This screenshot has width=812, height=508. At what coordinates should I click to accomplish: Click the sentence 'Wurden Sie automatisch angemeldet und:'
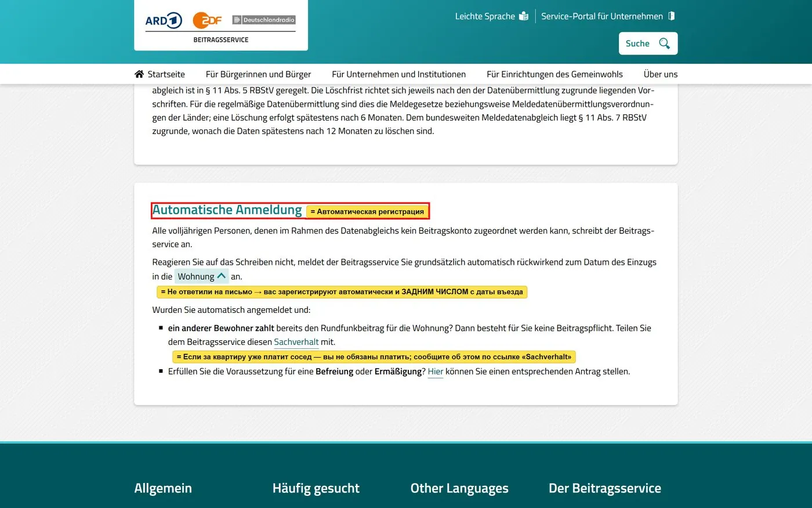point(231,310)
